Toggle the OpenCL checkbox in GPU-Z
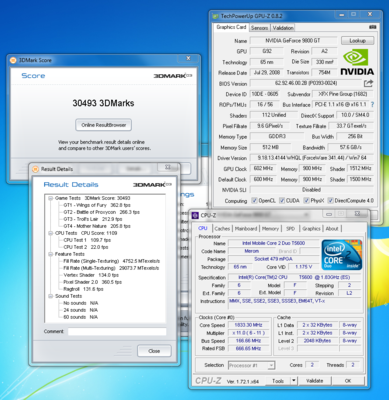Screen dimensions: 389x400 [x=255, y=201]
